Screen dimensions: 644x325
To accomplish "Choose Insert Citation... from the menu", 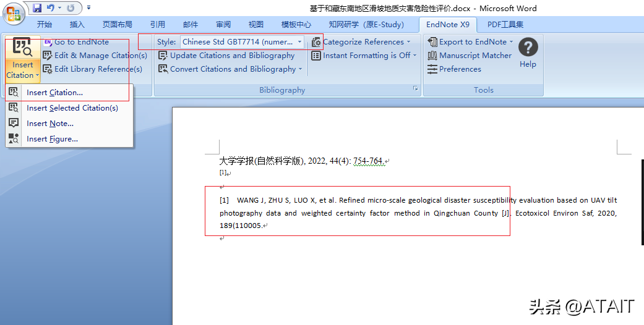I will coord(69,92).
